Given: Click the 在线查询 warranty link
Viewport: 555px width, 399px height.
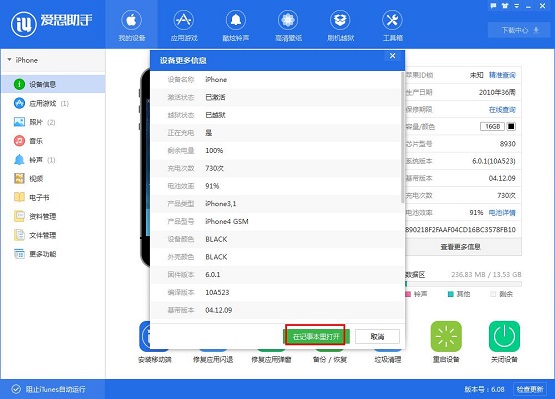Looking at the screenshot, I should (502, 110).
